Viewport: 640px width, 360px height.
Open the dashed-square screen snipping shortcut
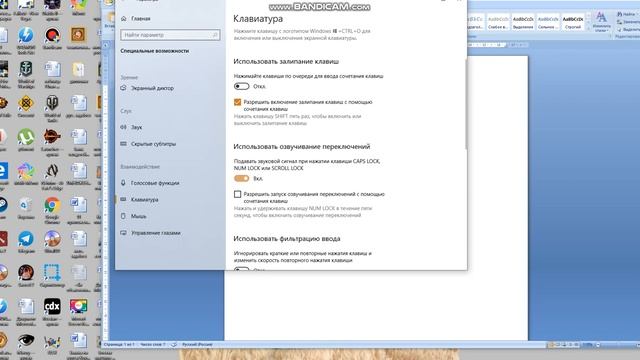(52, 273)
